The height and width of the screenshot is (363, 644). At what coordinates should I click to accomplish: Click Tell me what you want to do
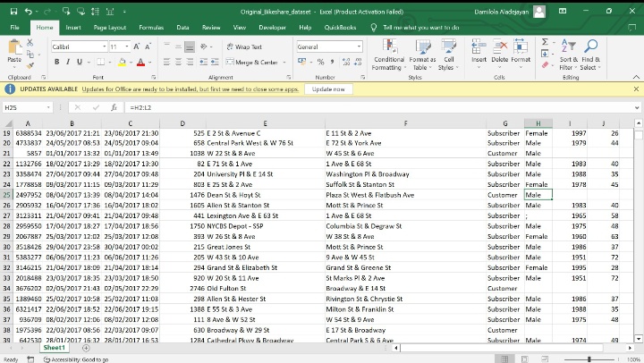coord(421,28)
